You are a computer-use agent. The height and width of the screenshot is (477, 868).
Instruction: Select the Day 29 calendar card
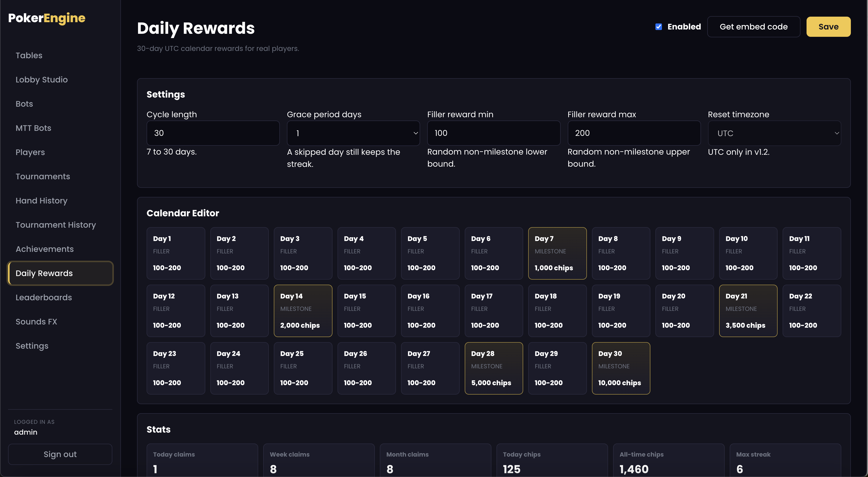pos(557,368)
